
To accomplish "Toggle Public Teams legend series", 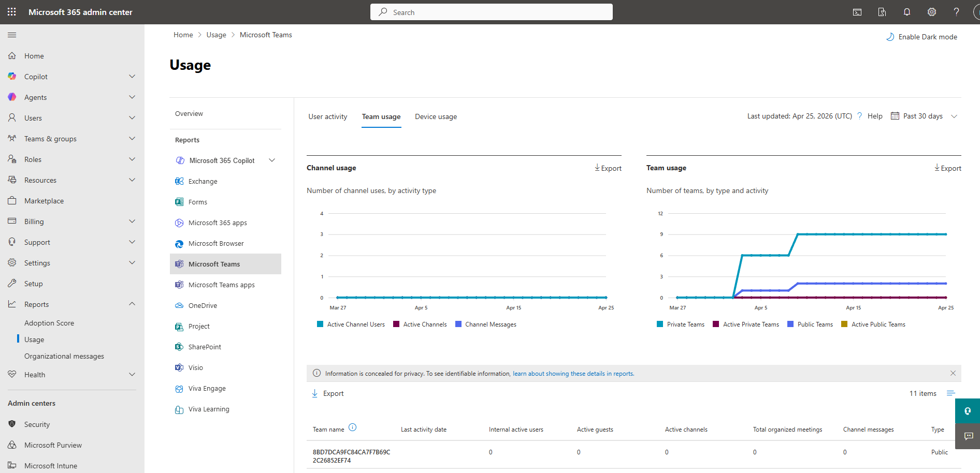I will click(x=810, y=324).
